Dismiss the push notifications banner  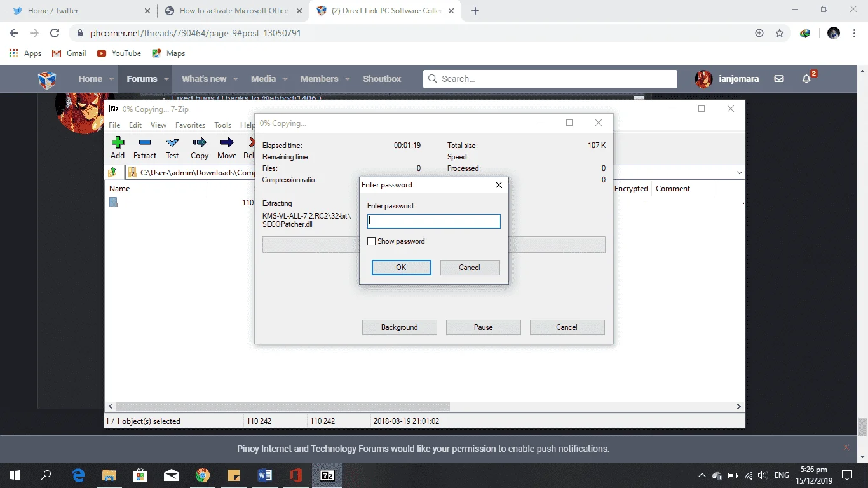[x=846, y=448]
